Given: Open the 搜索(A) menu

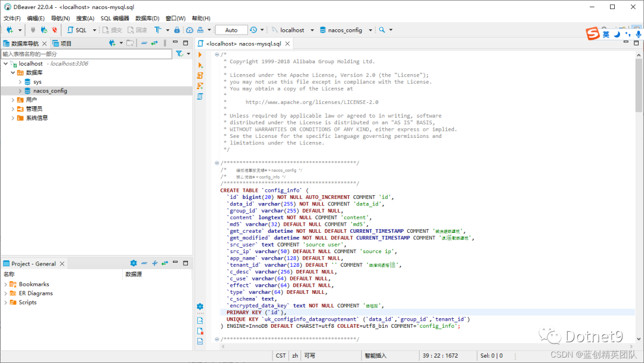Looking at the screenshot, I should point(85,19).
